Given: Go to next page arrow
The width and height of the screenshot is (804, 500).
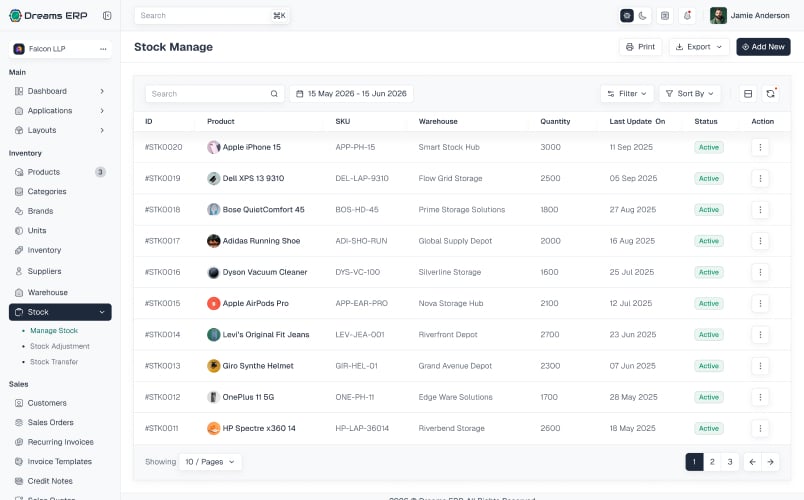Looking at the screenshot, I should click(770, 462).
